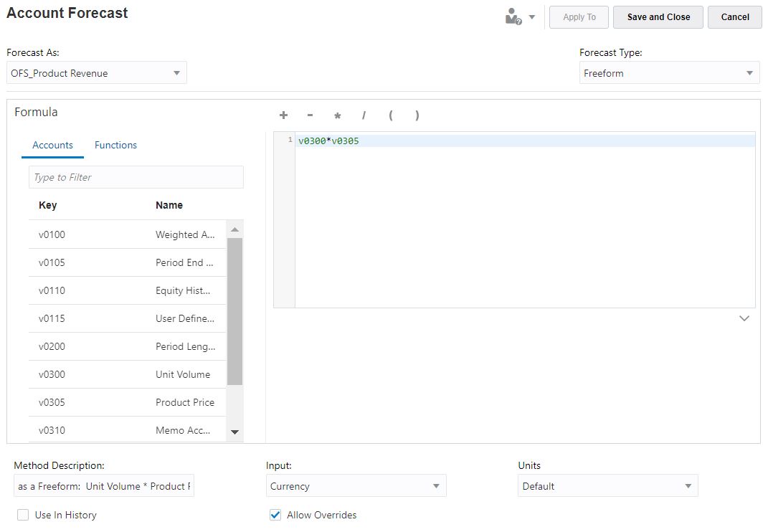This screenshot has width=768, height=532.
Task: Switch to the Functions tab
Action: pyautogui.click(x=115, y=145)
